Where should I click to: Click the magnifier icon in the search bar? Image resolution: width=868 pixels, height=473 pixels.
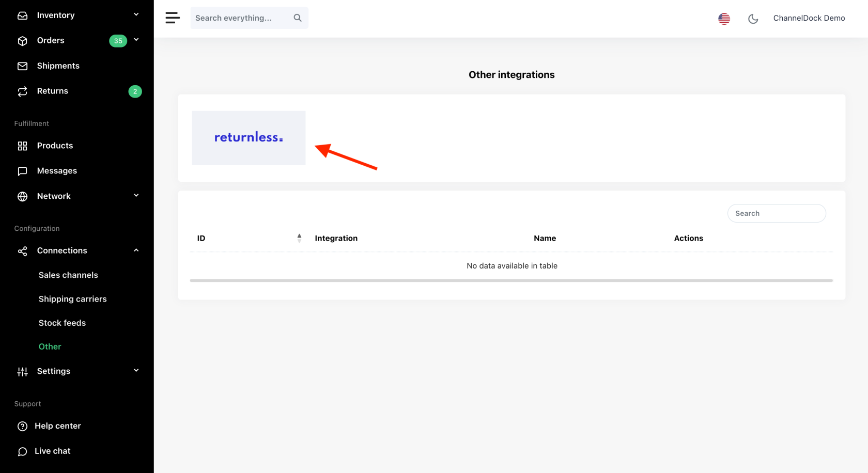click(298, 18)
